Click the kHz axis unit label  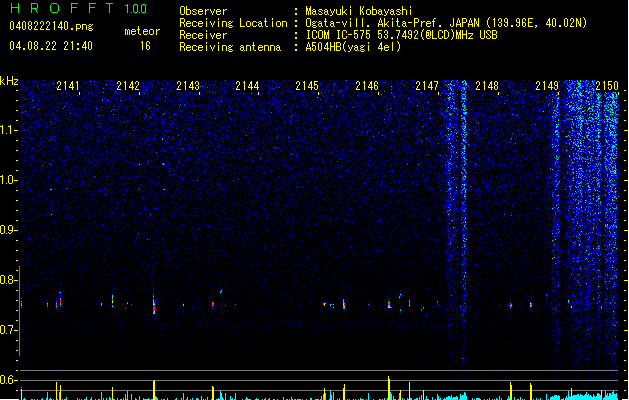[9, 81]
